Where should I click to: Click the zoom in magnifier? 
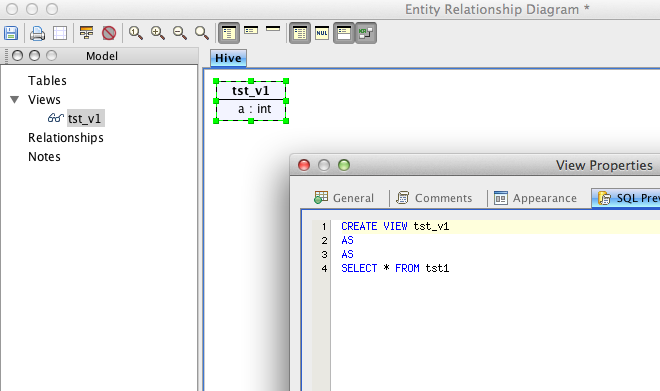(158, 33)
